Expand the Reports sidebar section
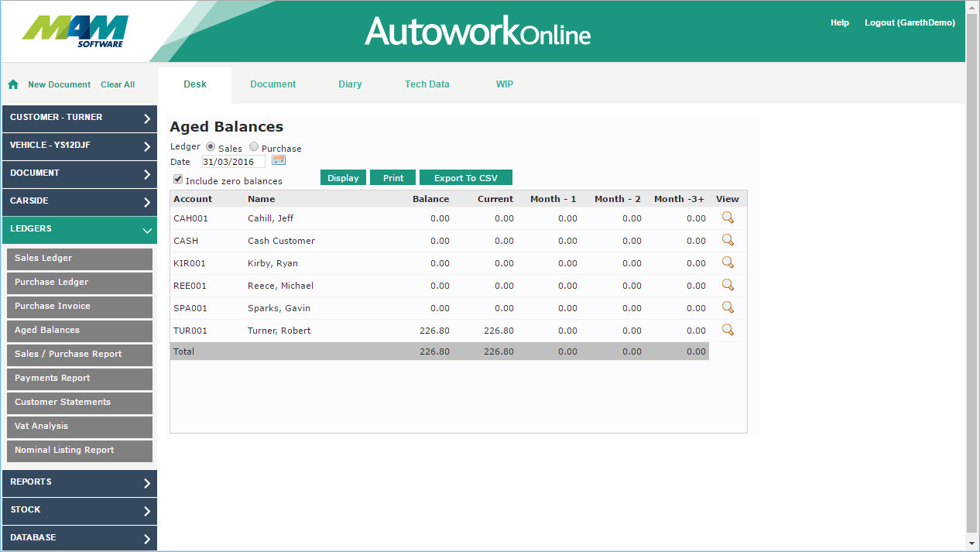The image size is (980, 552). [79, 482]
